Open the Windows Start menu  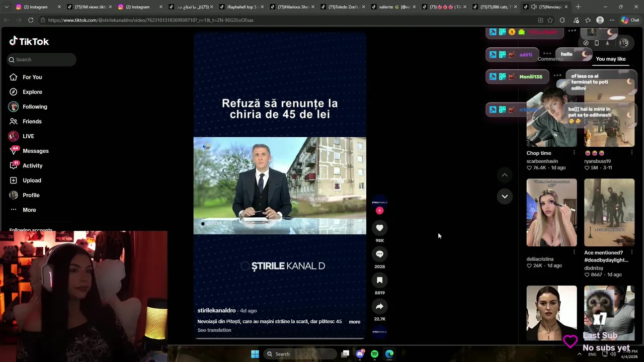255,354
